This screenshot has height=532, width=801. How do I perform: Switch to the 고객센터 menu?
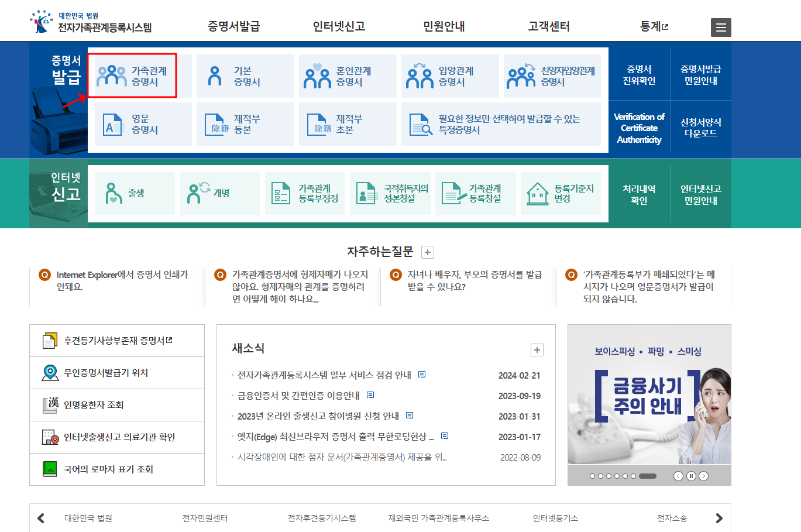(548, 27)
